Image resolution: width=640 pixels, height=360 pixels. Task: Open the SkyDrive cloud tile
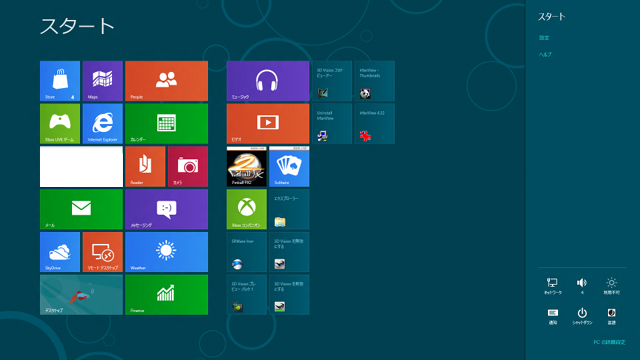click(60, 252)
